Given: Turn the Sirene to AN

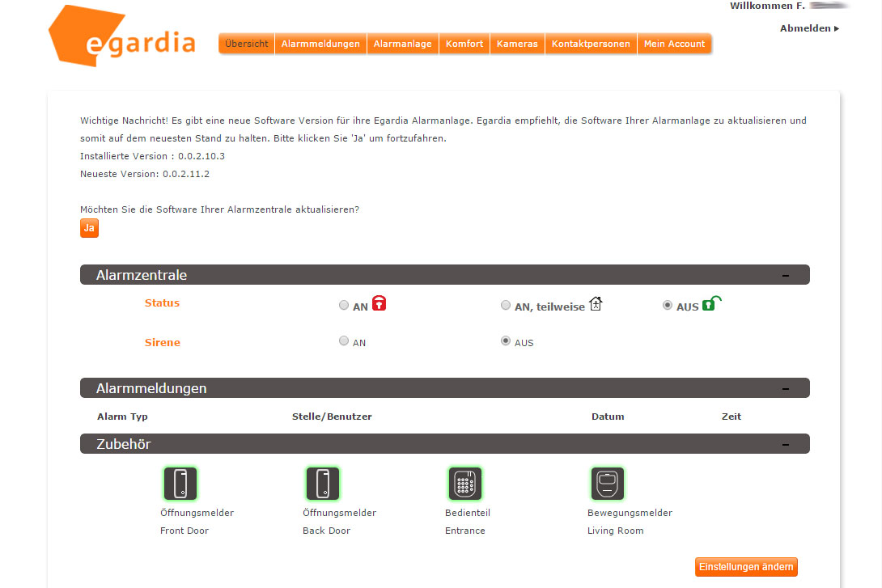Looking at the screenshot, I should tap(344, 341).
